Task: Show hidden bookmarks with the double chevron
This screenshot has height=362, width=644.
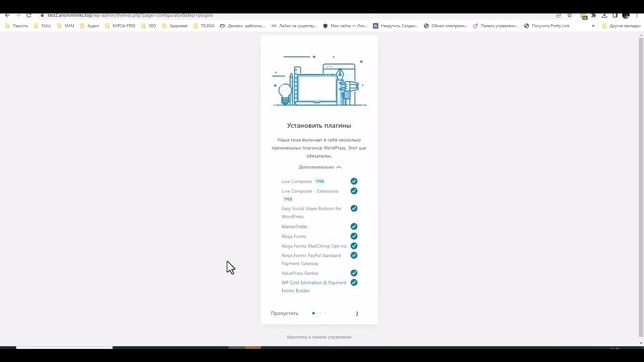Action: [593, 26]
